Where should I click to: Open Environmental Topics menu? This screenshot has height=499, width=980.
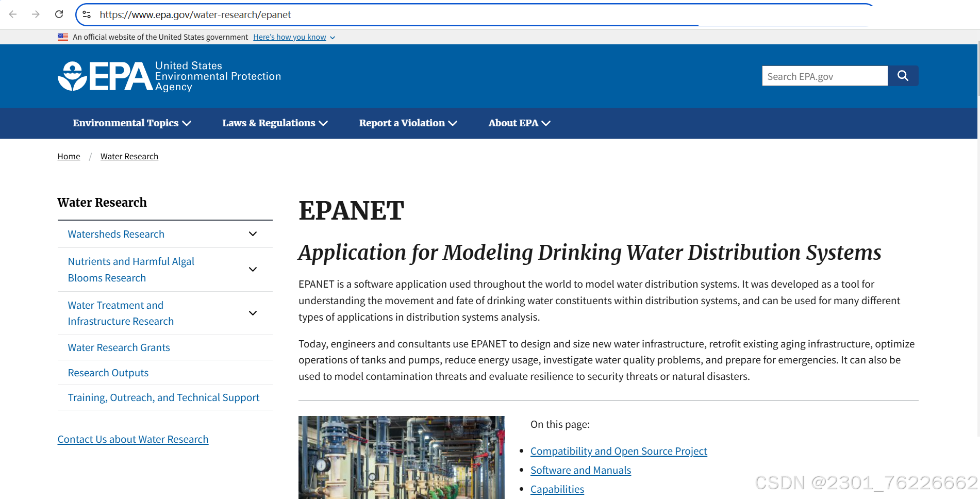pyautogui.click(x=132, y=123)
